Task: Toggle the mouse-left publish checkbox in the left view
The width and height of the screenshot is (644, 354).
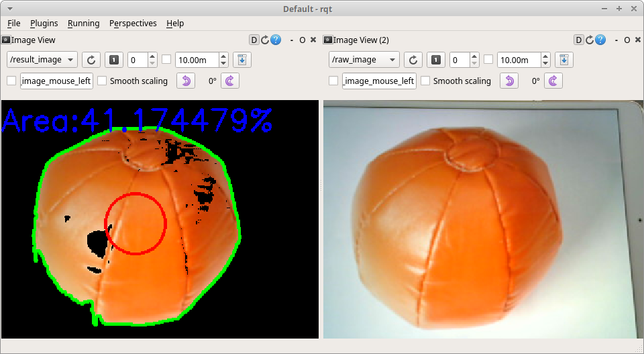Action: 11,81
